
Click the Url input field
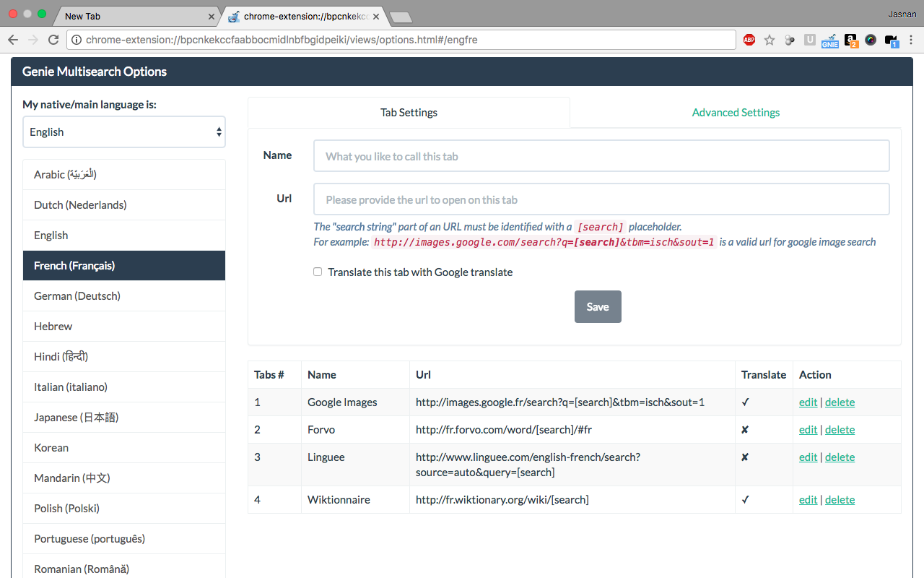(601, 199)
